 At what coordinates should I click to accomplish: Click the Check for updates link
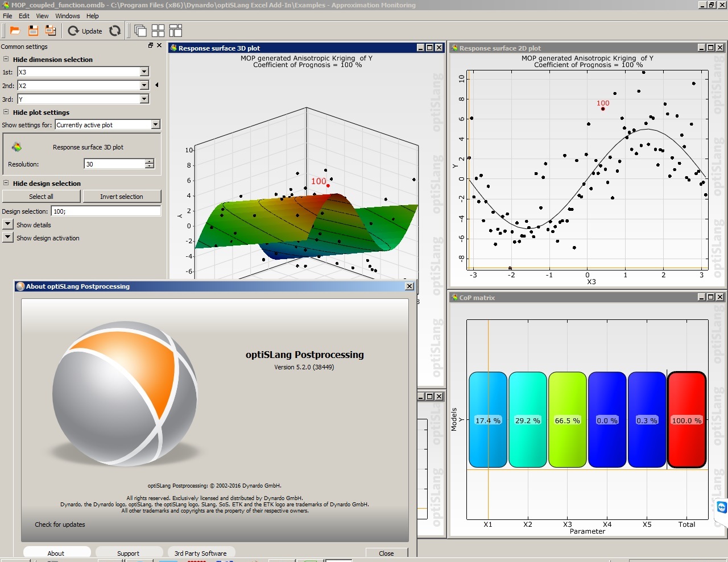pos(60,524)
